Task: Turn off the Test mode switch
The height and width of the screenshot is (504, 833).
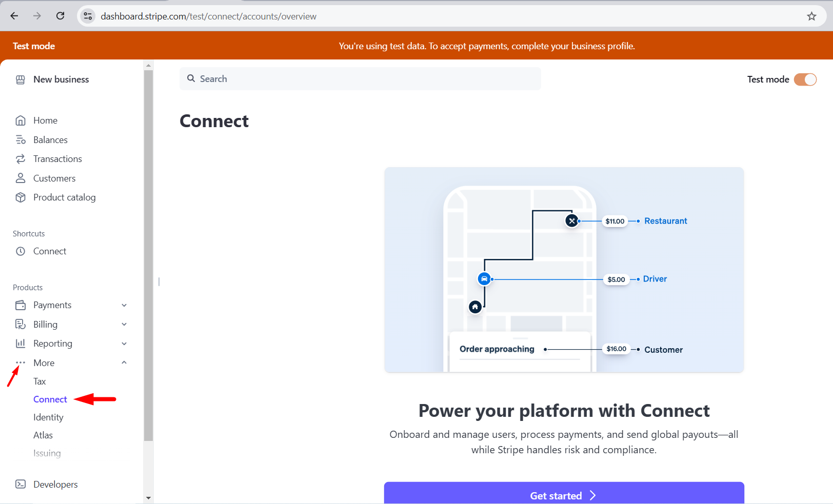Action: [x=805, y=79]
